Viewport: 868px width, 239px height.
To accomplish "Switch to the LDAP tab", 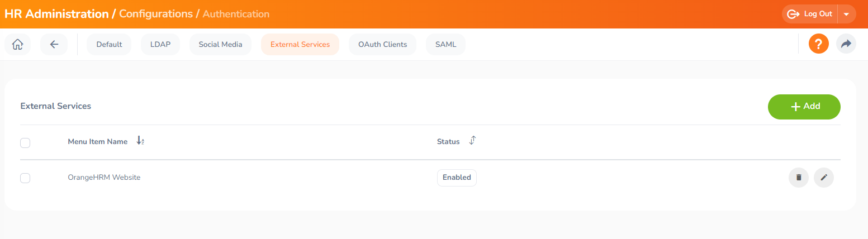I will click(x=160, y=45).
